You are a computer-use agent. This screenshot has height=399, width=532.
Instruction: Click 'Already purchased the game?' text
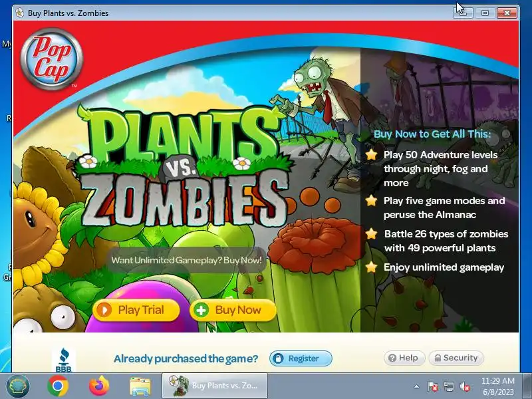click(x=186, y=358)
